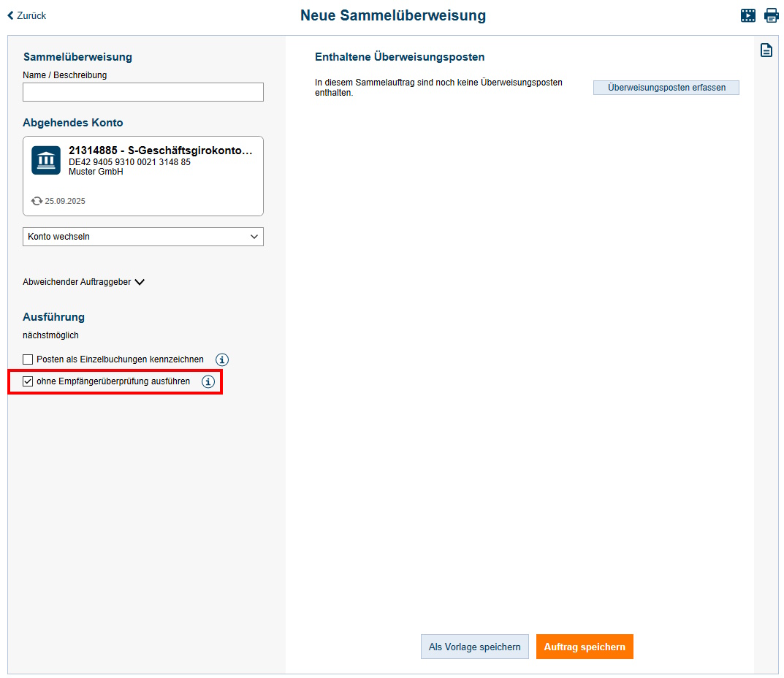Screen dimensions: 784x678
Task: Click Überweisungsposten erfassen button
Action: 666,88
